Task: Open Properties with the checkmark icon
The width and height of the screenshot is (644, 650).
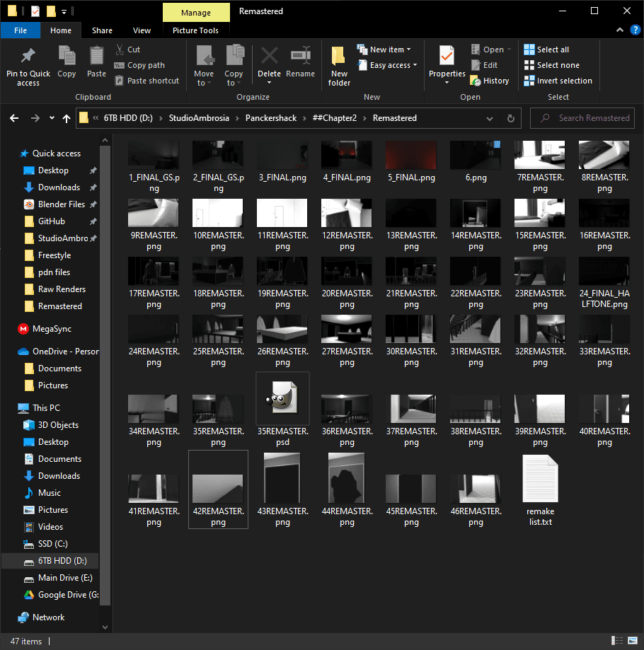Action: point(447,56)
